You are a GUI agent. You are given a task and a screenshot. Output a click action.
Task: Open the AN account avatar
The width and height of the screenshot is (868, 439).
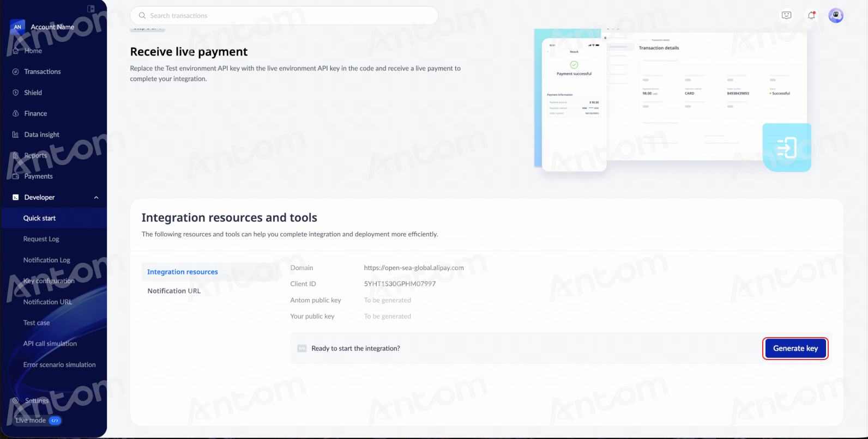17,27
